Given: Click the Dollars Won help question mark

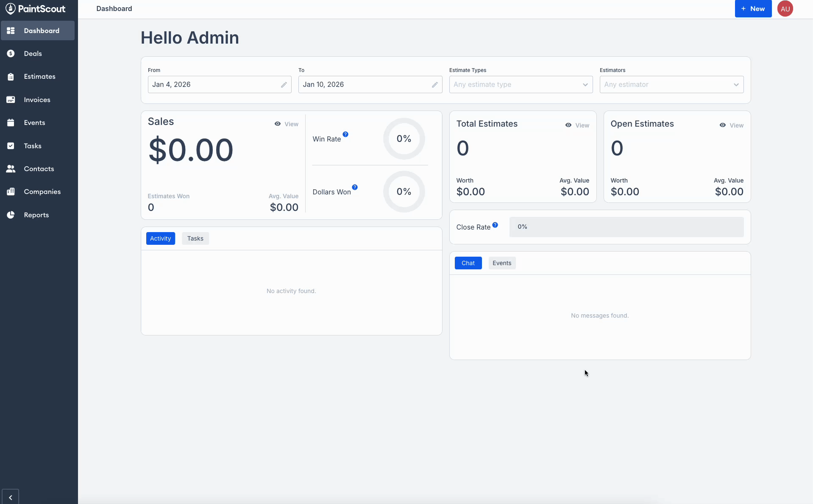Looking at the screenshot, I should coord(355,187).
